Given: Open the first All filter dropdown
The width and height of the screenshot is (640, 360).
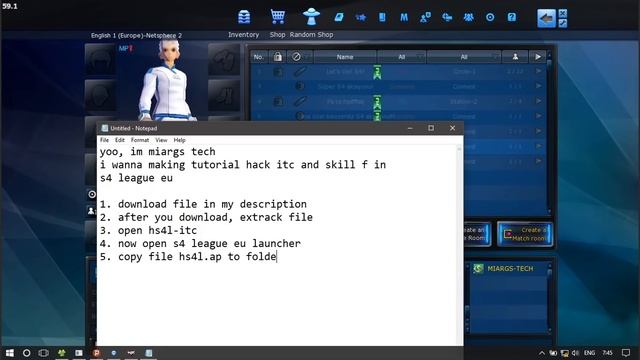Looking at the screenshot, I should tap(402, 57).
